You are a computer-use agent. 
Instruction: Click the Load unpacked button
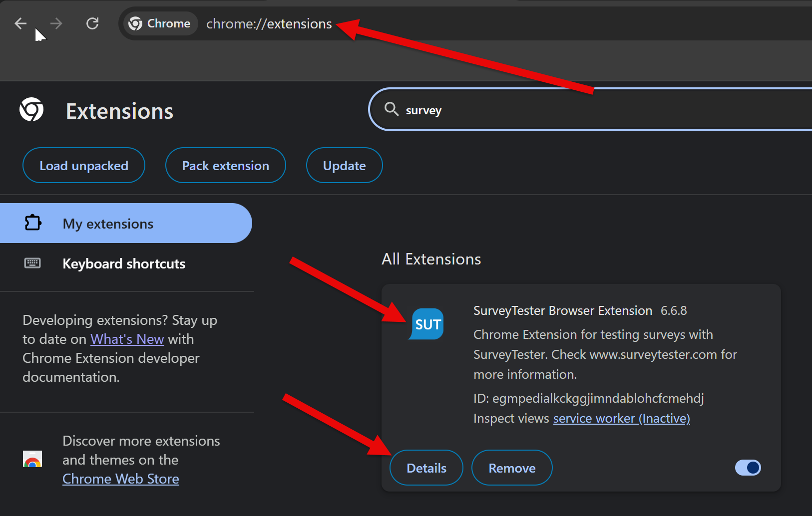(84, 166)
